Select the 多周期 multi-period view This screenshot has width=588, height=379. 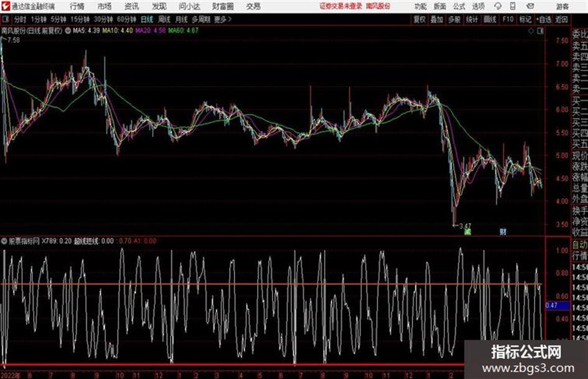[x=201, y=19]
